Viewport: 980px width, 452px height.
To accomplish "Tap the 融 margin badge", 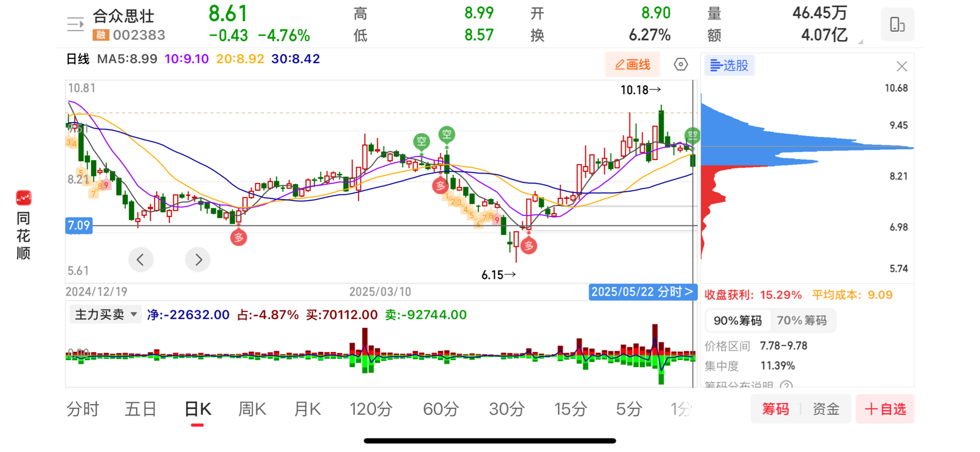I will pos(101,35).
